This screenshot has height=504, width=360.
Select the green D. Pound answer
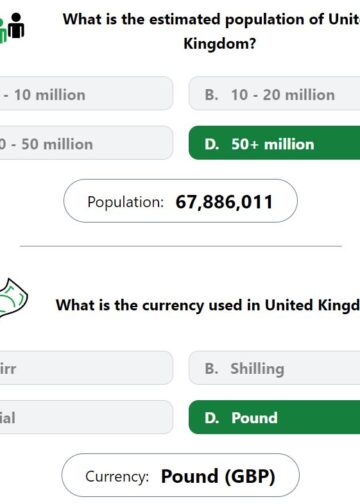pyautogui.click(x=274, y=417)
